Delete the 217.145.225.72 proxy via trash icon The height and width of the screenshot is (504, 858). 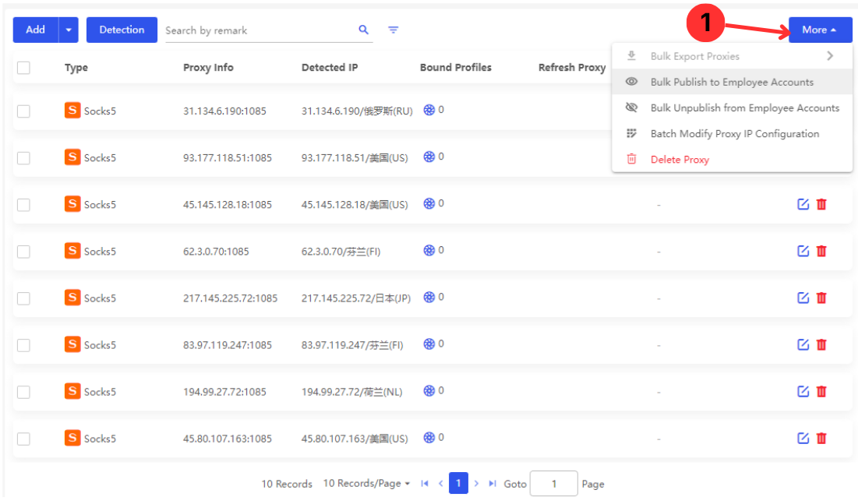point(821,298)
